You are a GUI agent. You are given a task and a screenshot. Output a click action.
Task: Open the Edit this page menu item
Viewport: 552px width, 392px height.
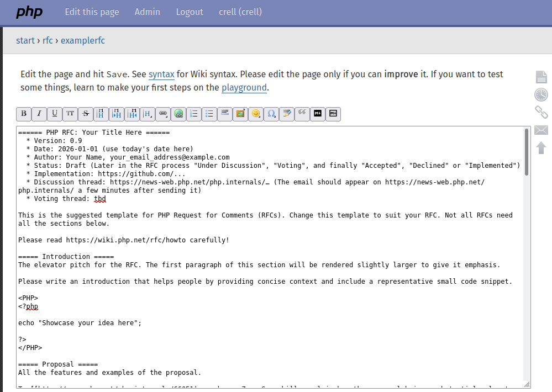coord(92,12)
